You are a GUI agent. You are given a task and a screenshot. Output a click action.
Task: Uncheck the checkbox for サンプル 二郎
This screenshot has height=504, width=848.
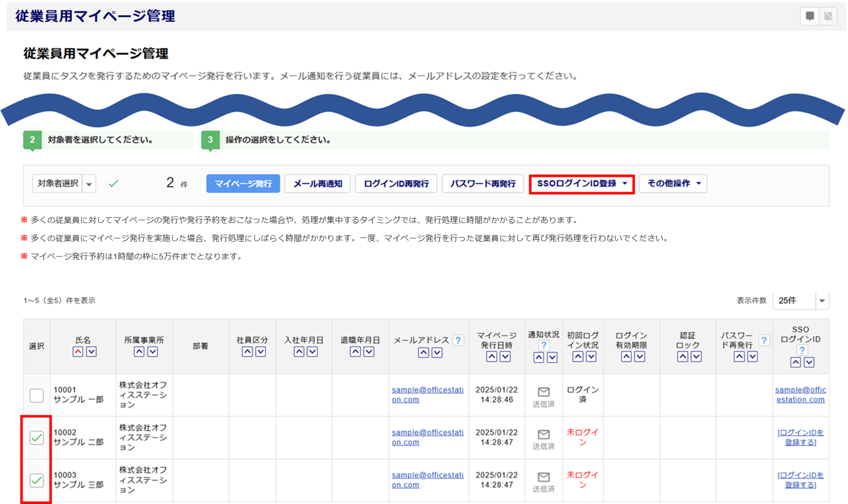(x=36, y=438)
